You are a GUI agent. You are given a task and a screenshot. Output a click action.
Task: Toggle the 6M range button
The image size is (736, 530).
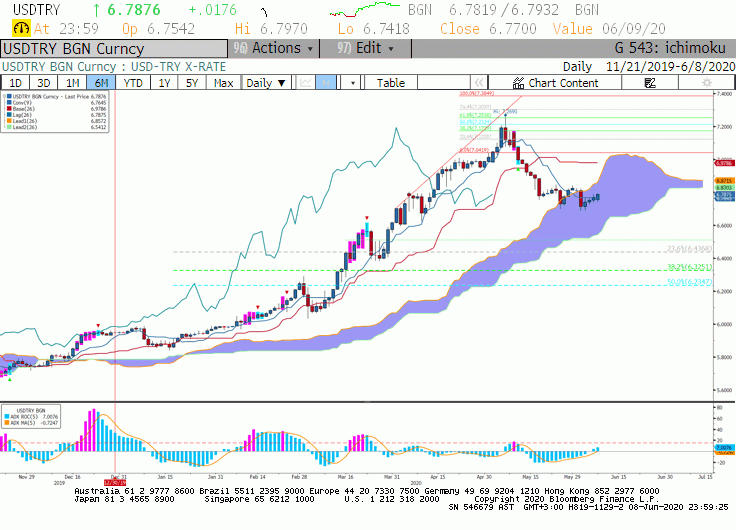coord(101,83)
